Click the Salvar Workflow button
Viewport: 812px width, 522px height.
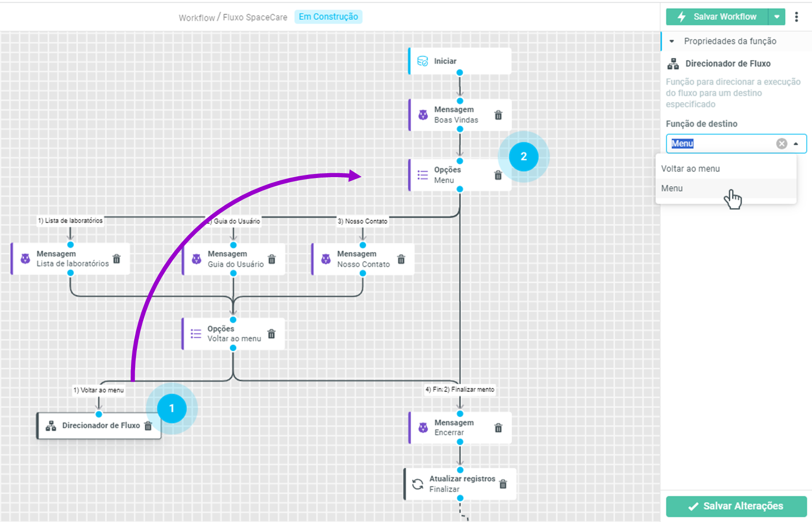717,17
